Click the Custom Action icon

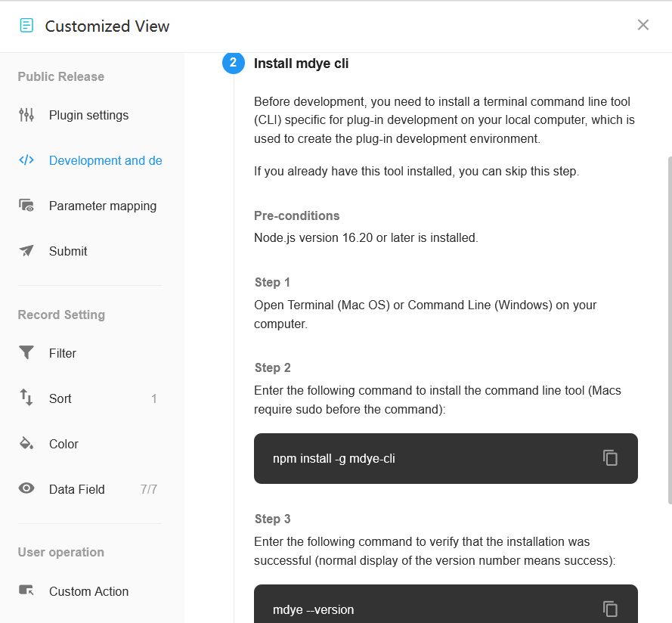coord(26,590)
